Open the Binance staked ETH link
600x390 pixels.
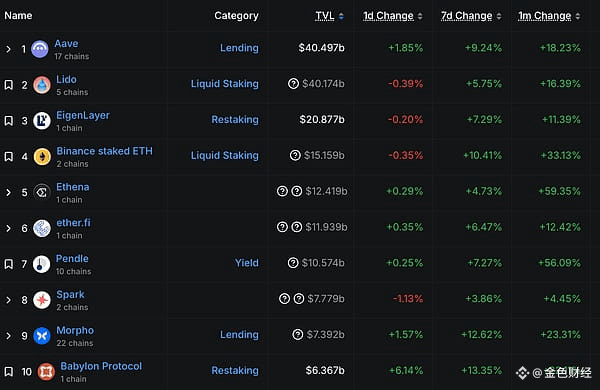click(x=104, y=151)
